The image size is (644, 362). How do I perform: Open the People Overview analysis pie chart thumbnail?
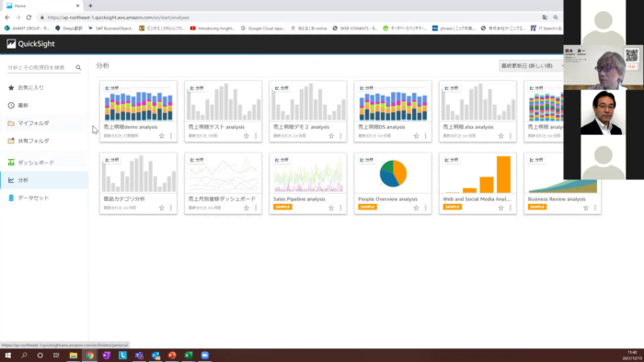[x=393, y=174]
